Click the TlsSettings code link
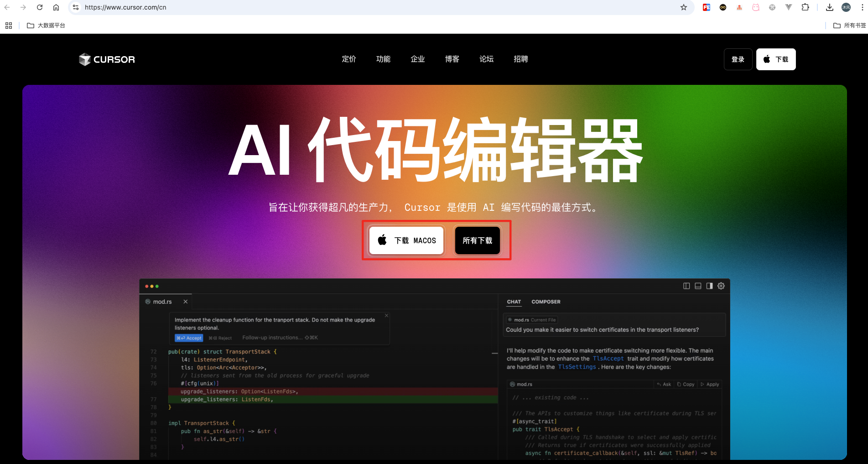The width and height of the screenshot is (868, 464). point(577,367)
